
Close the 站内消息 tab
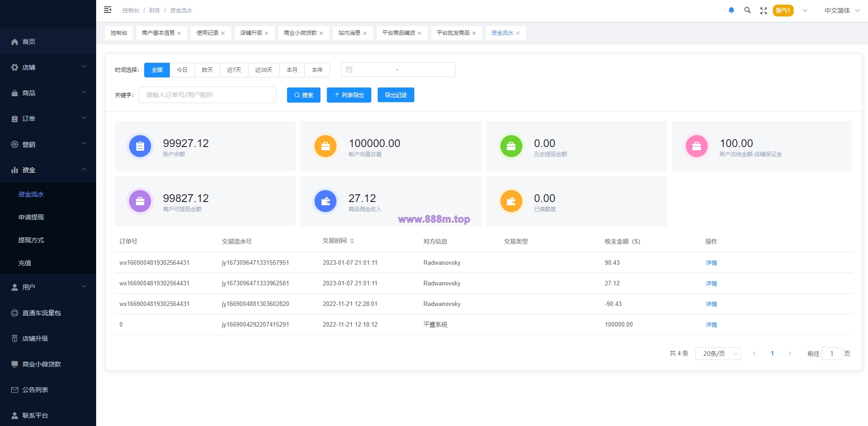coord(365,33)
